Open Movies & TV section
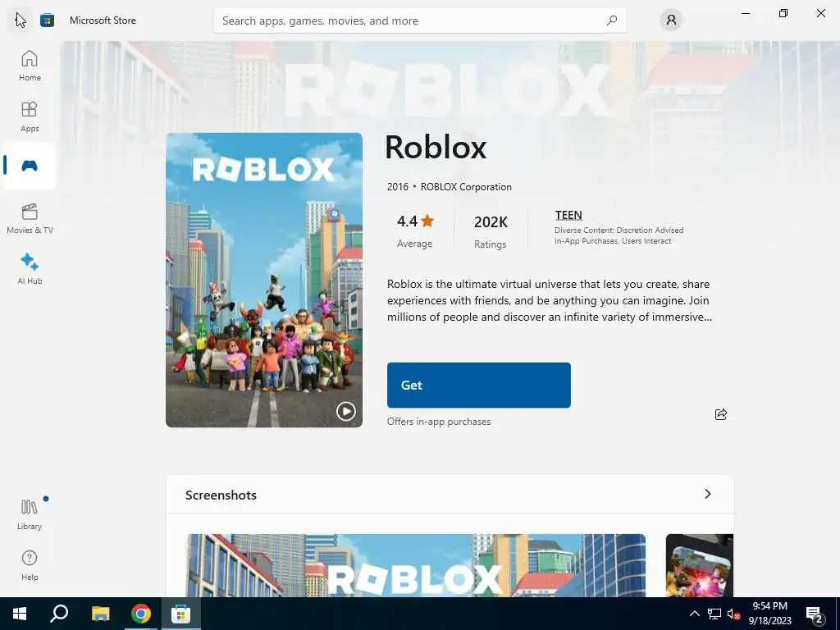Image resolution: width=840 pixels, height=630 pixels. pyautogui.click(x=30, y=218)
